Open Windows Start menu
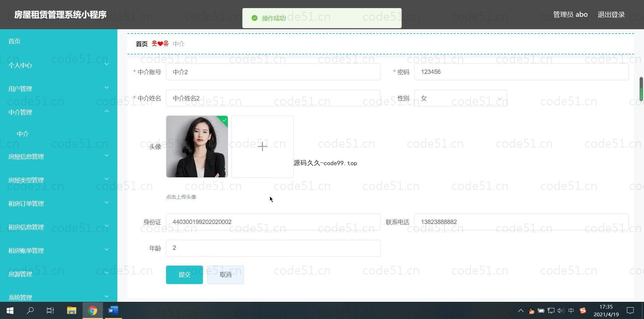This screenshot has height=319, width=644. [10, 311]
